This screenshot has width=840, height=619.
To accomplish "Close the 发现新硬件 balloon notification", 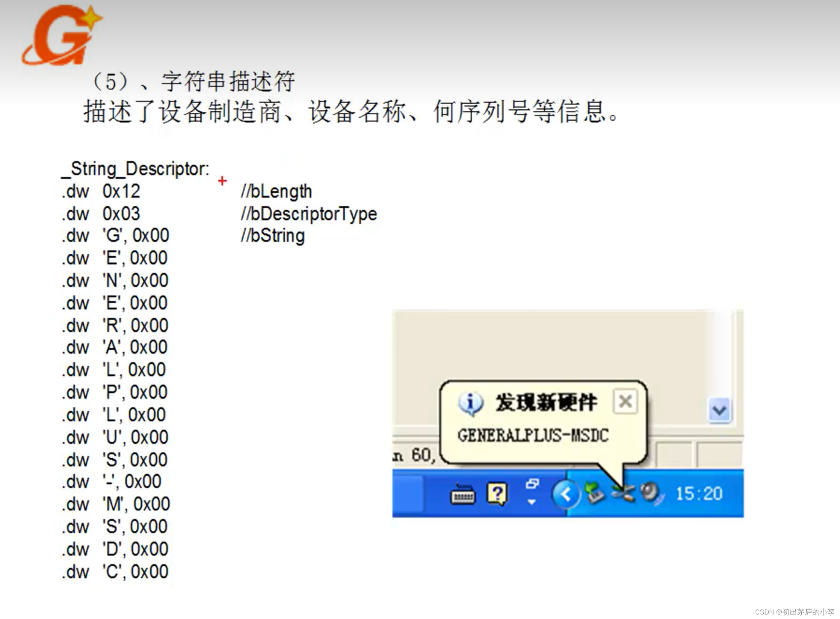I will [x=625, y=402].
